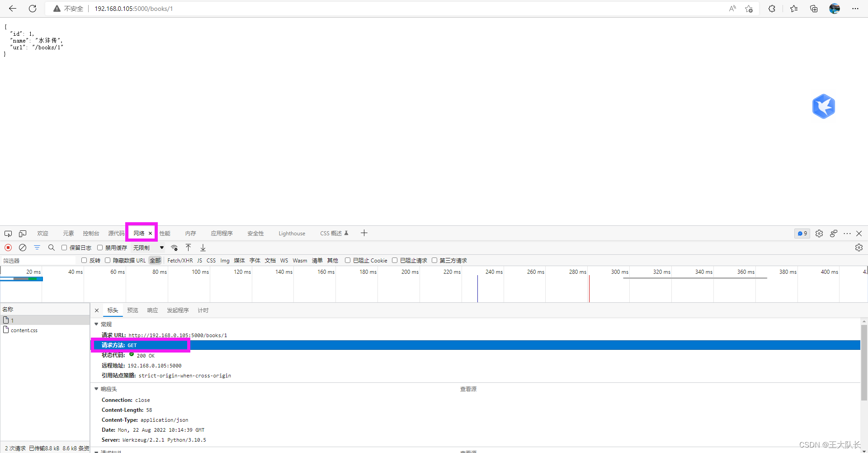Toggle device emulation mode
The height and width of the screenshot is (453, 868).
[x=23, y=234]
